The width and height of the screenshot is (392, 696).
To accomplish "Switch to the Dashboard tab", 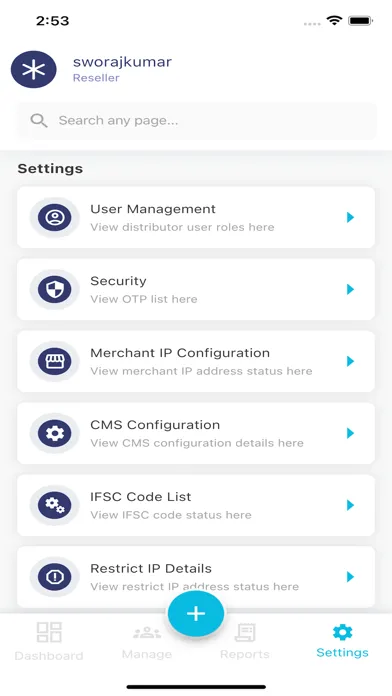I will tap(49, 641).
